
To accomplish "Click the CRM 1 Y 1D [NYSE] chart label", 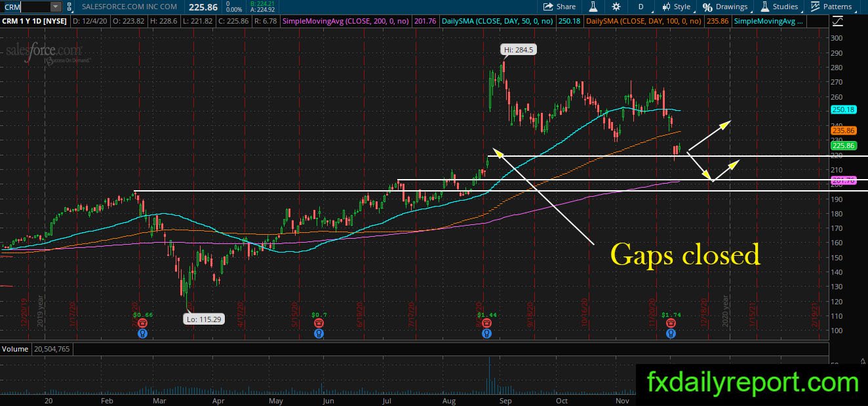I will 35,22.
